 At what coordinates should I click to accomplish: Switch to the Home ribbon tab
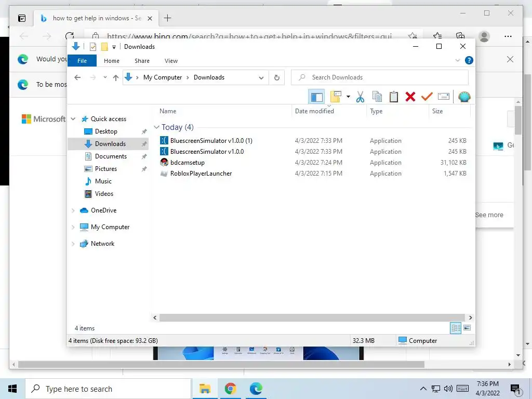click(112, 61)
